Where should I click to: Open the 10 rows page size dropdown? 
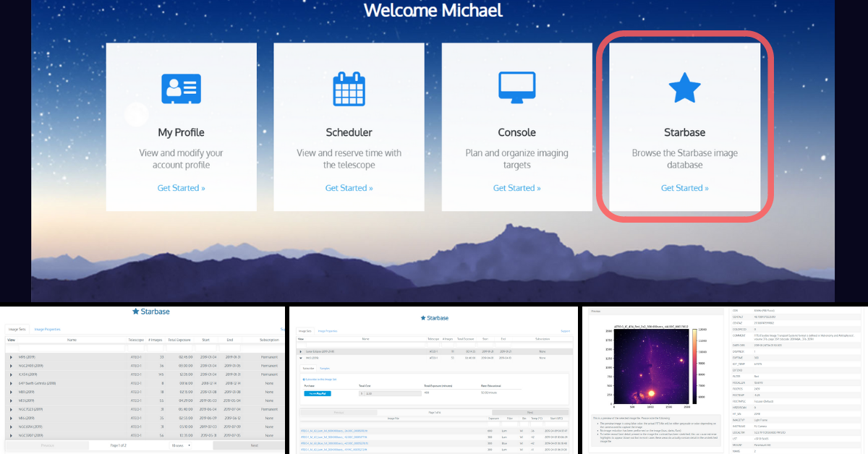pos(180,445)
